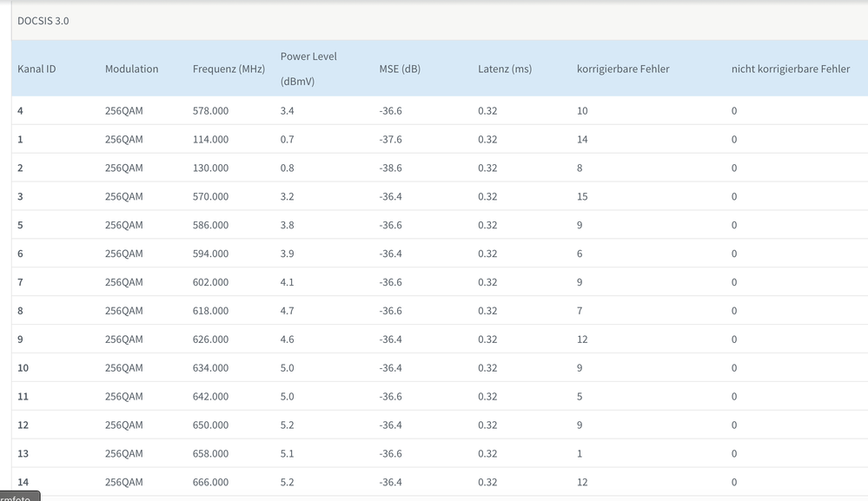Click the power level 4.6 cell
Image resolution: width=868 pixels, height=501 pixels.
pos(288,339)
